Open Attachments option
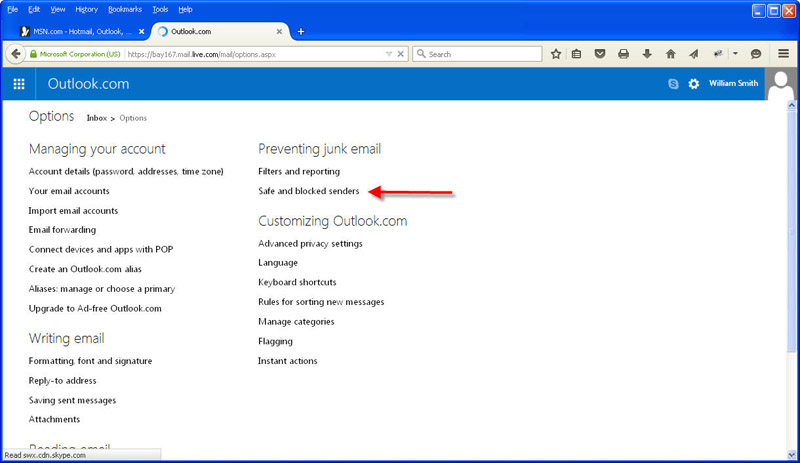Viewport: 800px width, 463px height. tap(54, 419)
